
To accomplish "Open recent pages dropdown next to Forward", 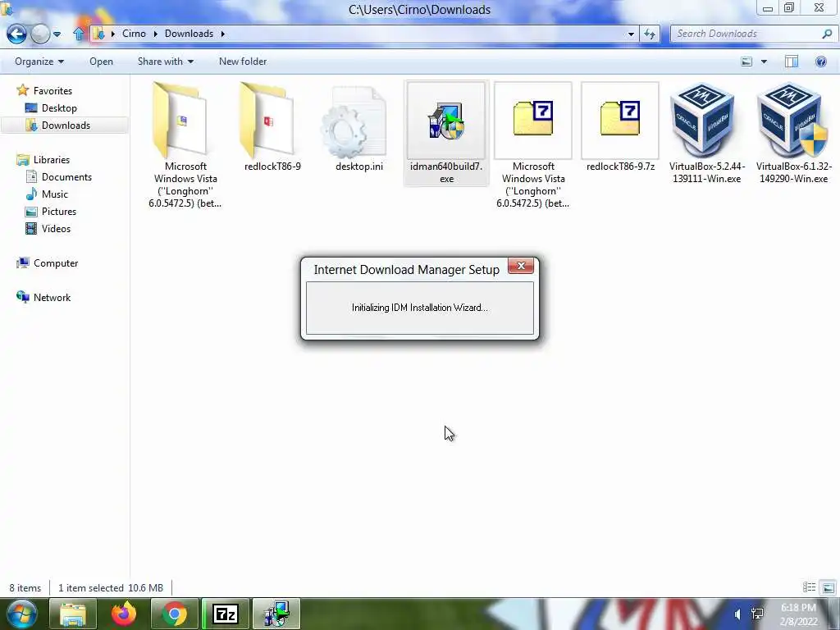I will (x=57, y=34).
